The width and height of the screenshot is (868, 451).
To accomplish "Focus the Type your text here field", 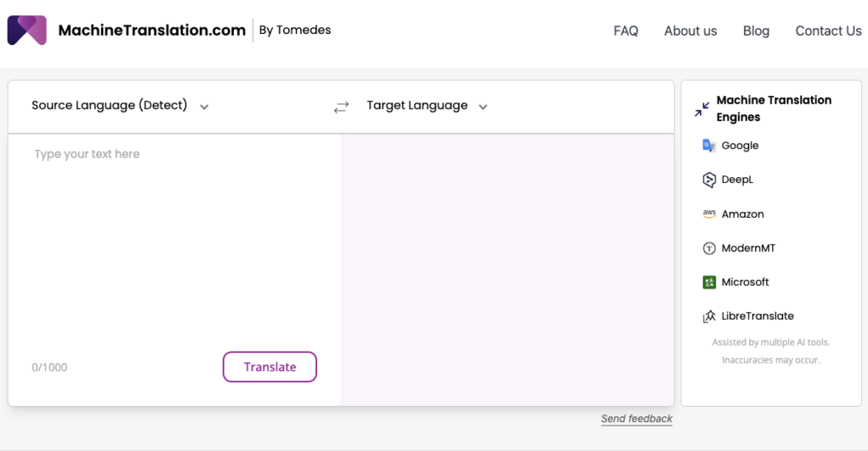I will click(175, 241).
